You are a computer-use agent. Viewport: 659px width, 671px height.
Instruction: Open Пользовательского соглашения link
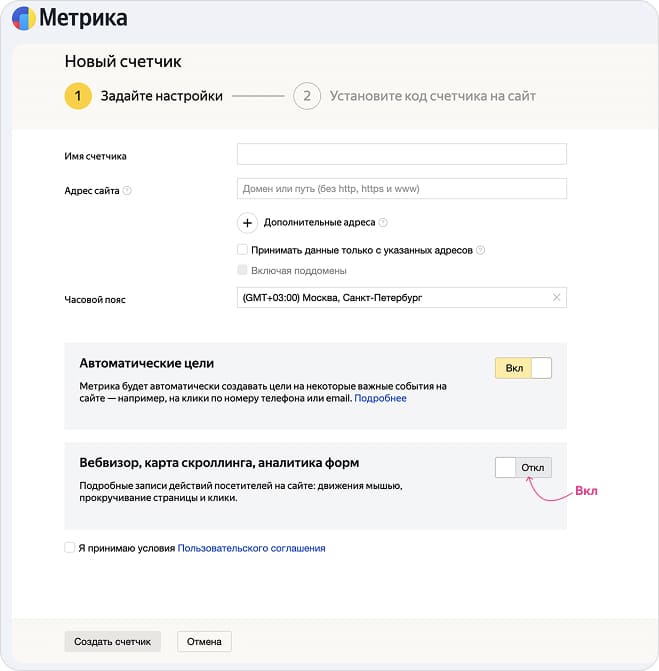(x=251, y=548)
